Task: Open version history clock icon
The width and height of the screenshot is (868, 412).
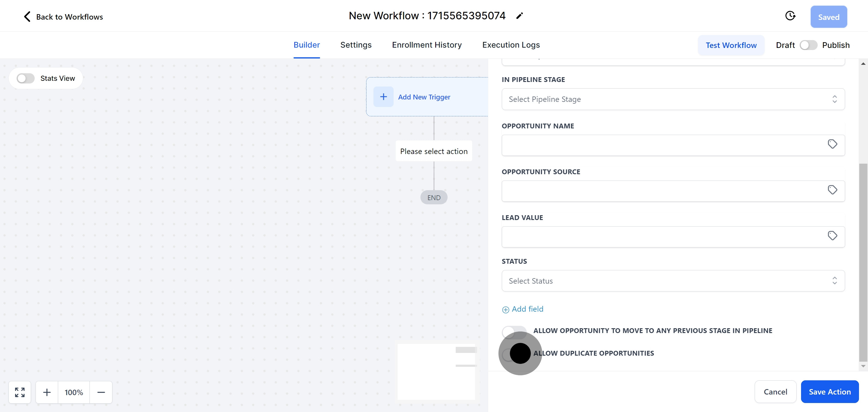Action: 790,16
